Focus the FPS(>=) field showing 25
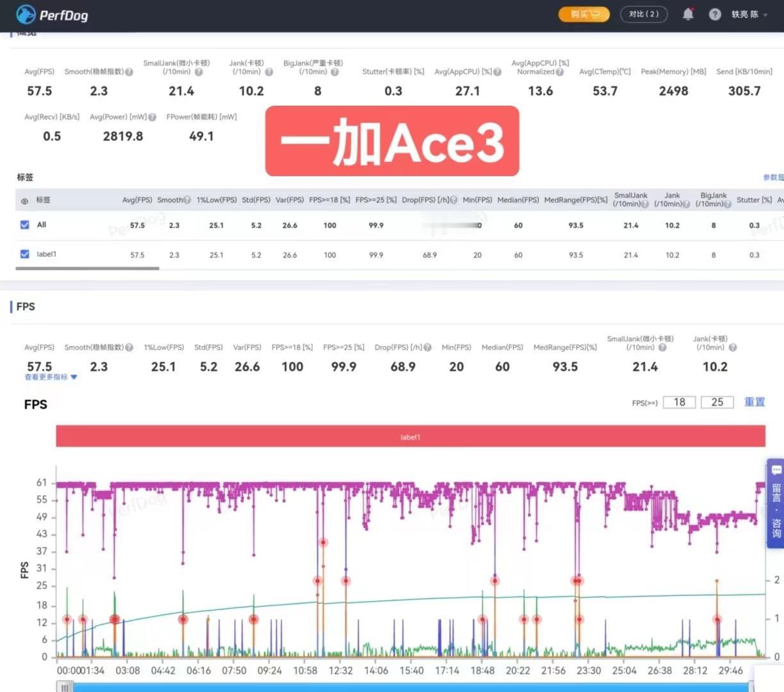 [717, 402]
